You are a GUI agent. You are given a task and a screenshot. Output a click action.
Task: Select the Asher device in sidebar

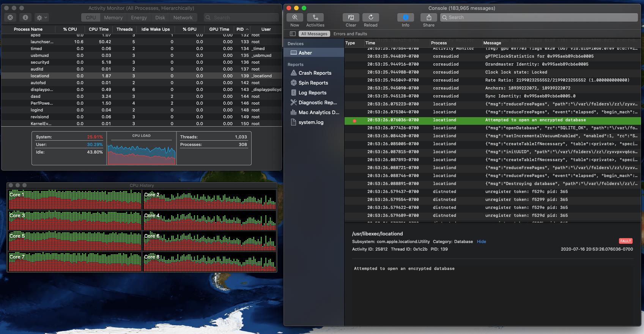pyautogui.click(x=314, y=53)
